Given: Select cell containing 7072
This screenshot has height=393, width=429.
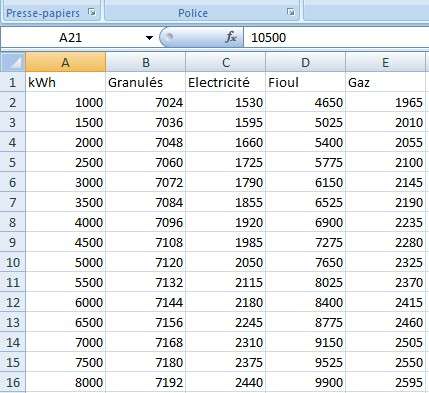Looking at the screenshot, I should (x=145, y=182).
